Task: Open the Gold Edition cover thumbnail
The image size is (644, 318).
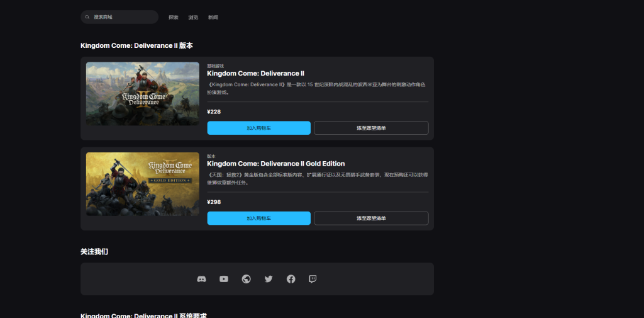Action: pyautogui.click(x=143, y=184)
